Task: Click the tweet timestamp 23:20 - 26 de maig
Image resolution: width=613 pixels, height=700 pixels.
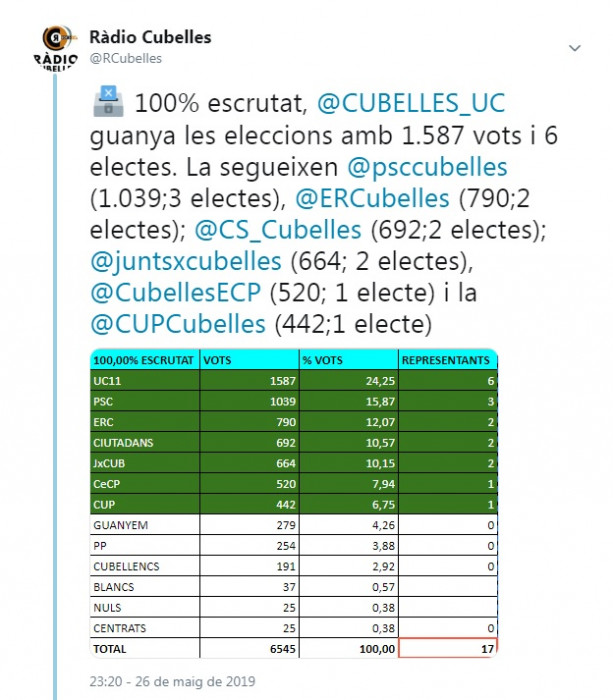Action: 172,681
